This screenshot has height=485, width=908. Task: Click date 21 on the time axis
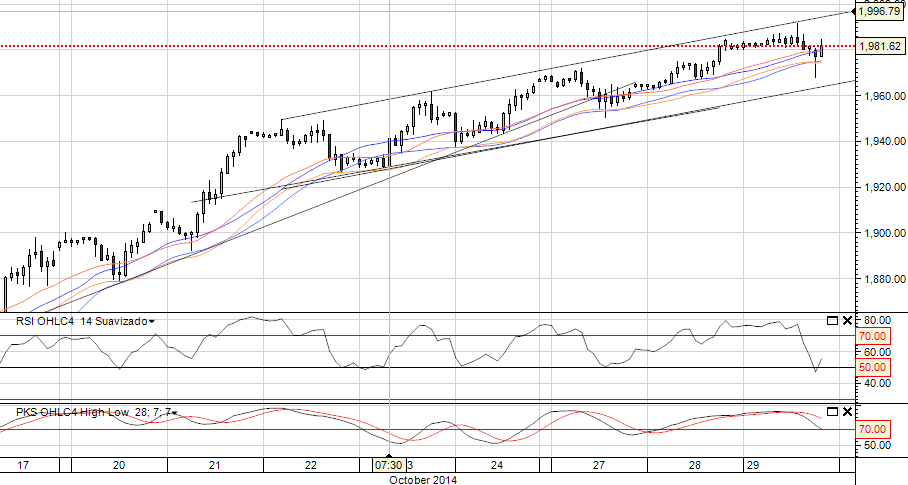[x=215, y=465]
